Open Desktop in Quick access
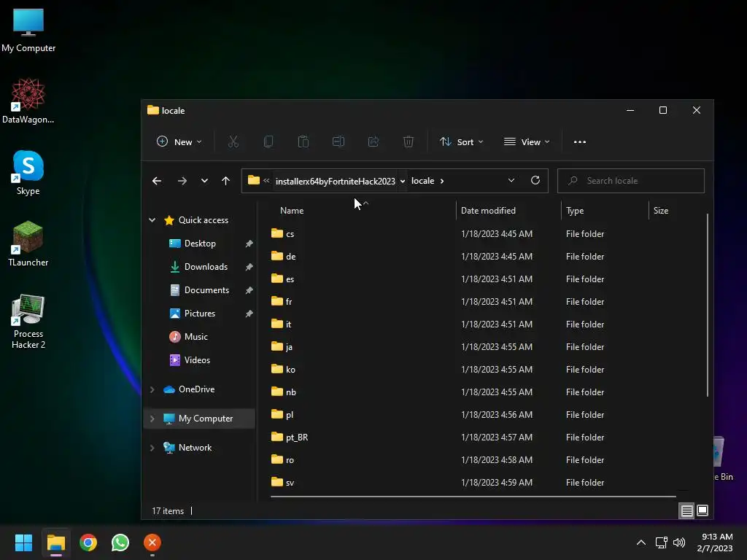The height and width of the screenshot is (560, 747). pyautogui.click(x=200, y=244)
